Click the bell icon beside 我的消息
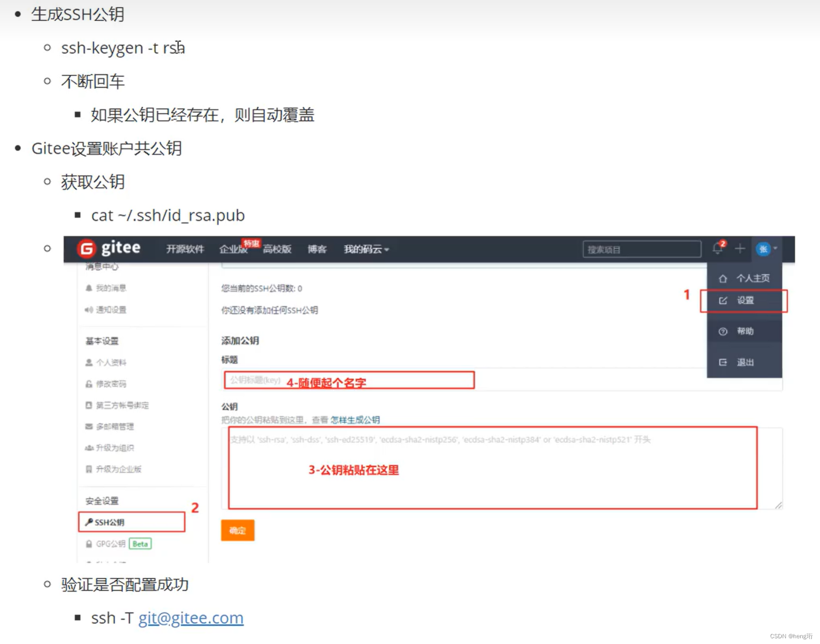This screenshot has height=644, width=820. (x=89, y=288)
